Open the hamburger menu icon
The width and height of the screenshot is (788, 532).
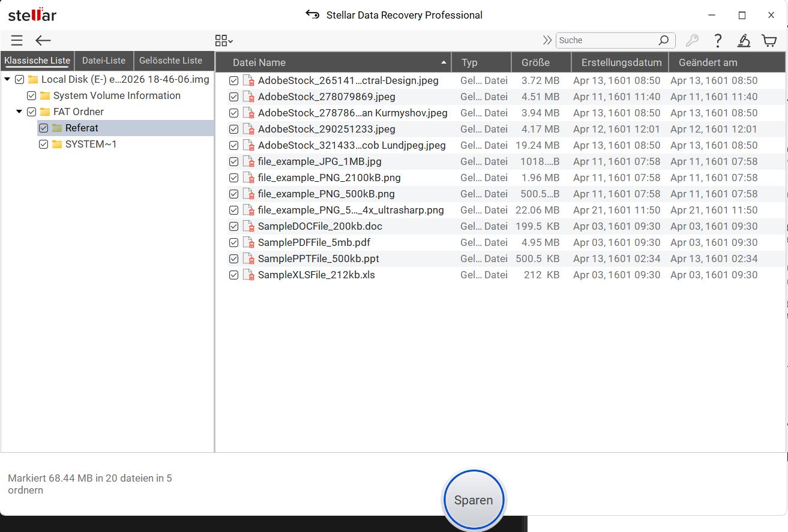(x=17, y=40)
